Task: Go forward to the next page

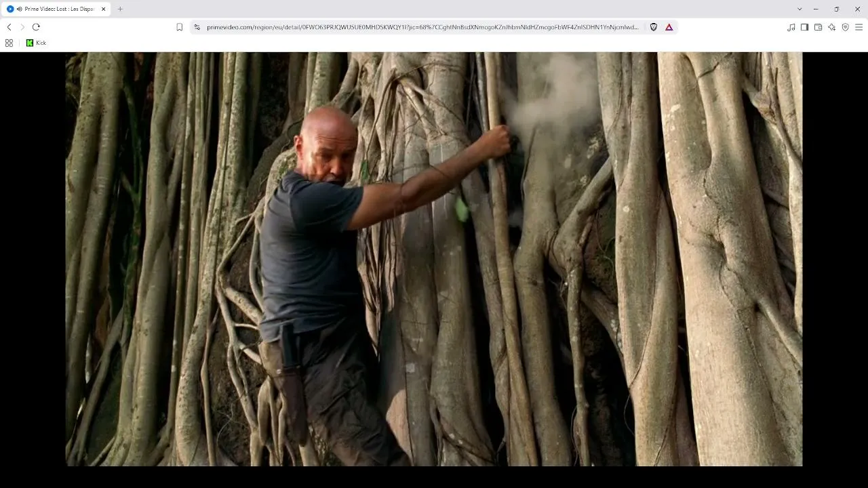Action: tap(22, 27)
